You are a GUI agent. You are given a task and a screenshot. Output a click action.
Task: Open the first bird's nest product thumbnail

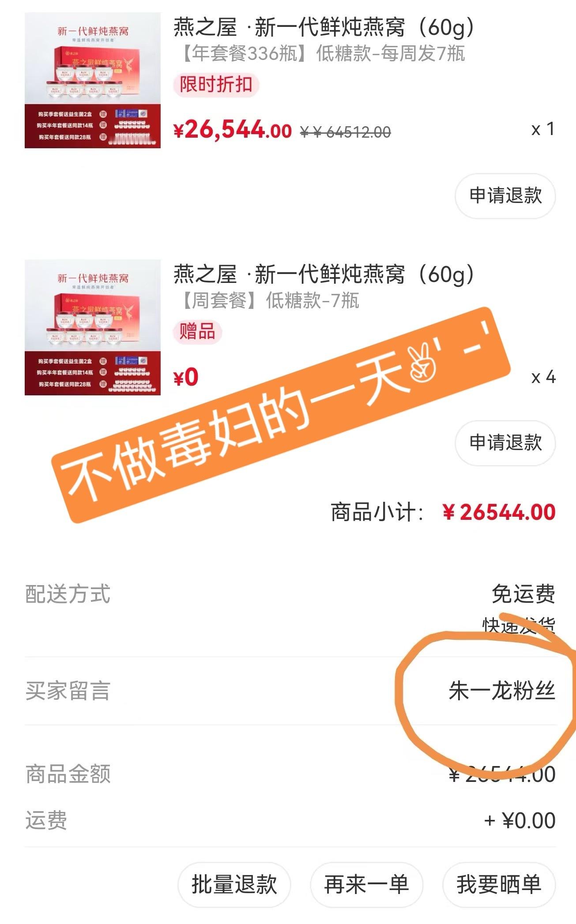point(93,80)
